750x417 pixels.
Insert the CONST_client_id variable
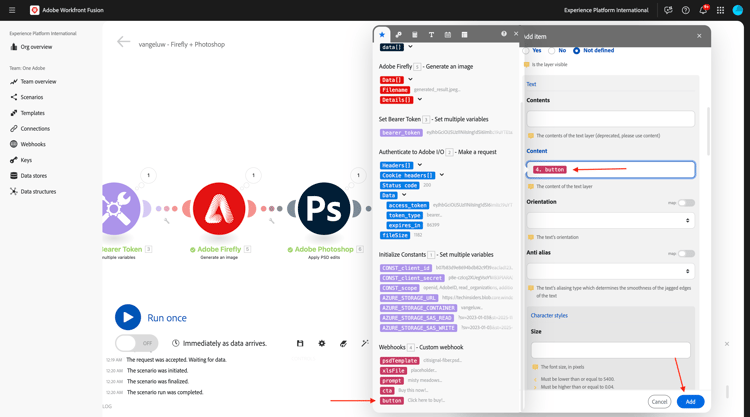pyautogui.click(x=406, y=268)
